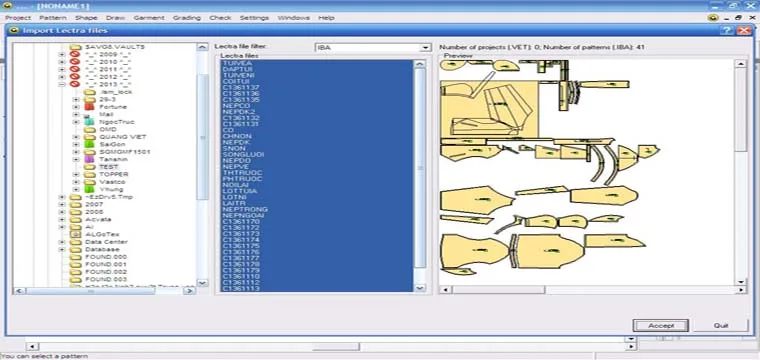The width and height of the screenshot is (760, 360).
Task: Select the 2006 folder in the tree
Action: click(x=94, y=212)
